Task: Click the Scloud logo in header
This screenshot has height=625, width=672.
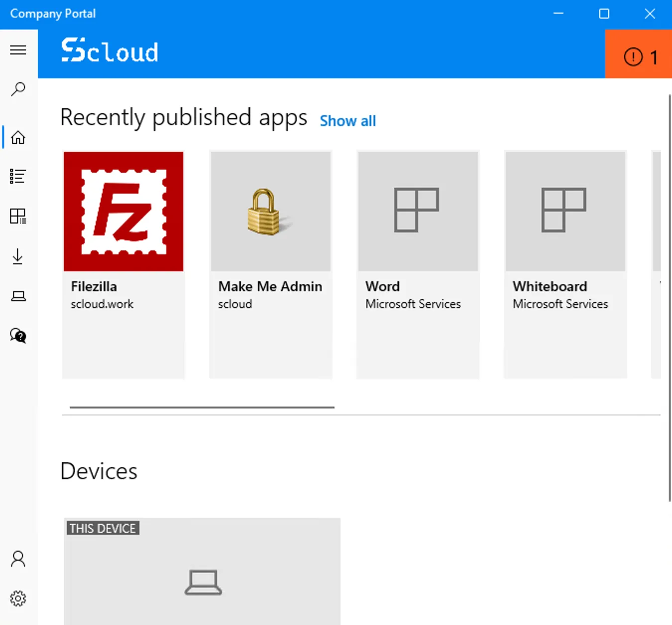Action: click(110, 51)
